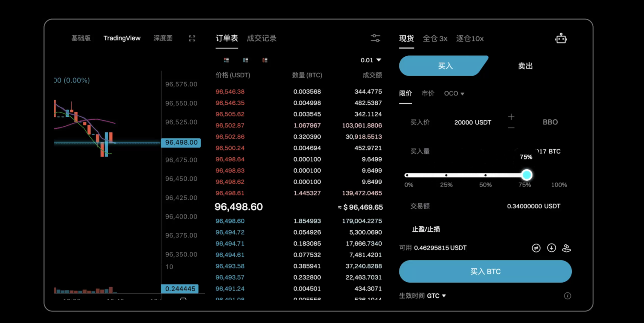This screenshot has width=644, height=323.
Task: Click bid price 96,493.58 in order book
Action: click(230, 266)
